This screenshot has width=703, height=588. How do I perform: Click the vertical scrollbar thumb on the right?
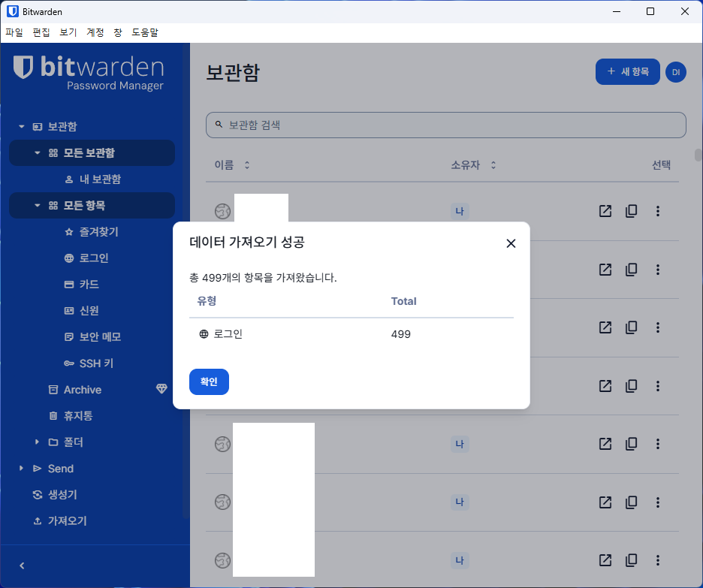click(x=698, y=155)
